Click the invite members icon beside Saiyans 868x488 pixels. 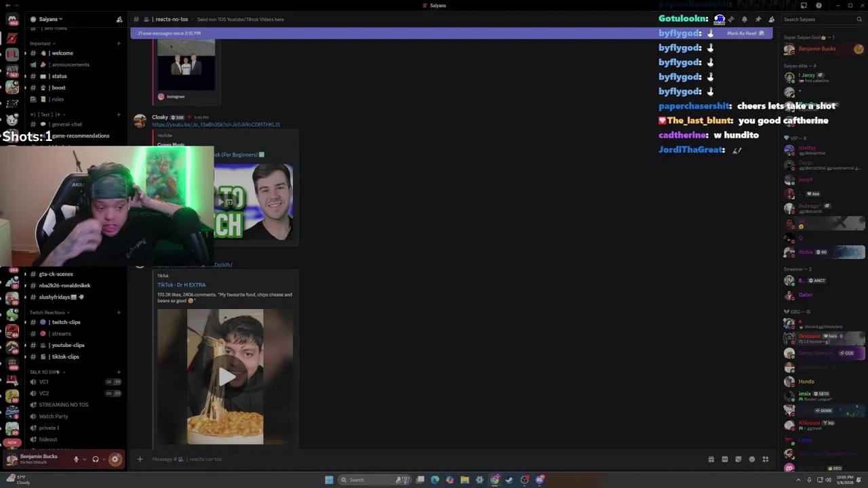pos(119,19)
